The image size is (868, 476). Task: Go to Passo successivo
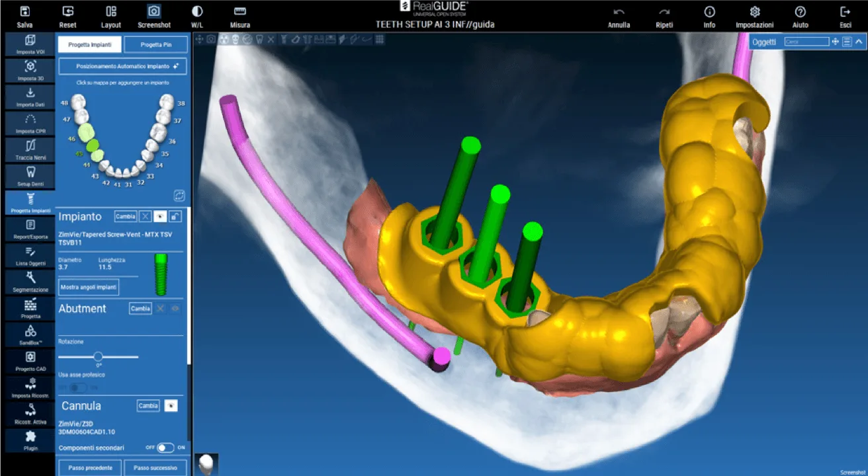coord(155,467)
